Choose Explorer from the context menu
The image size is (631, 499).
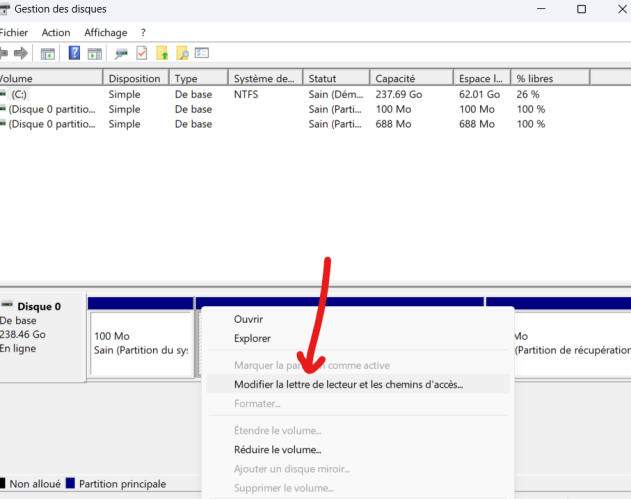coord(252,339)
